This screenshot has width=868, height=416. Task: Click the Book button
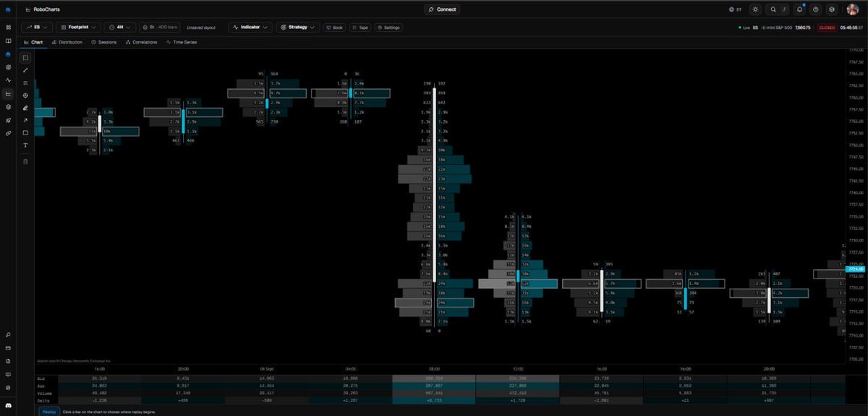[335, 27]
